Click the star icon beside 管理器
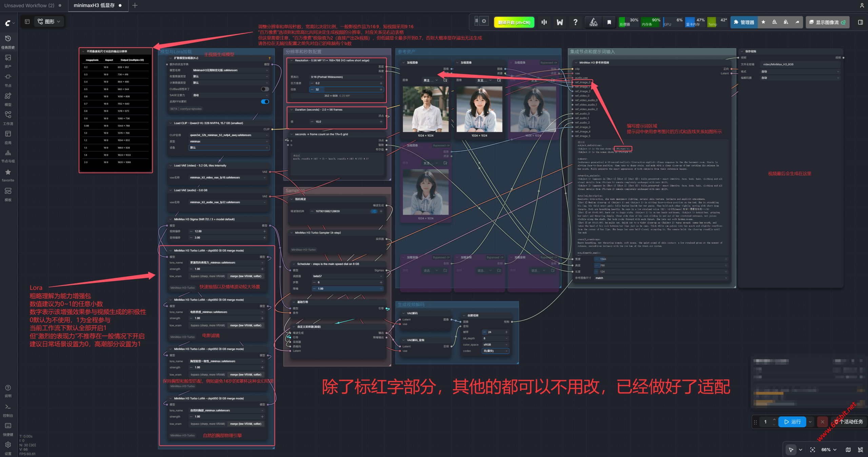Image resolution: width=868 pixels, height=457 pixels. tap(763, 22)
